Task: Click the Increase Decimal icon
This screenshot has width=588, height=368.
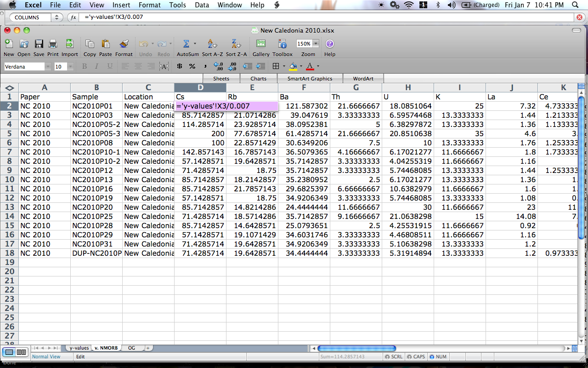Action: click(x=219, y=67)
